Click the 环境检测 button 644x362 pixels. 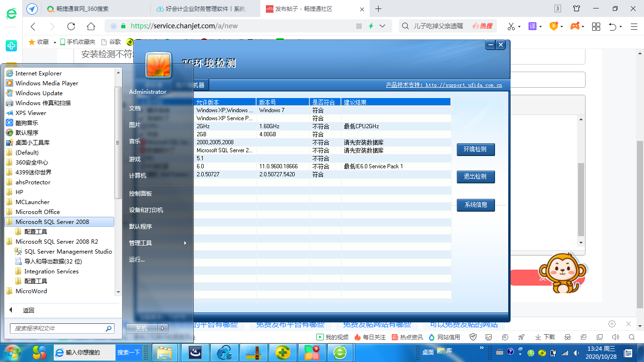point(476,149)
